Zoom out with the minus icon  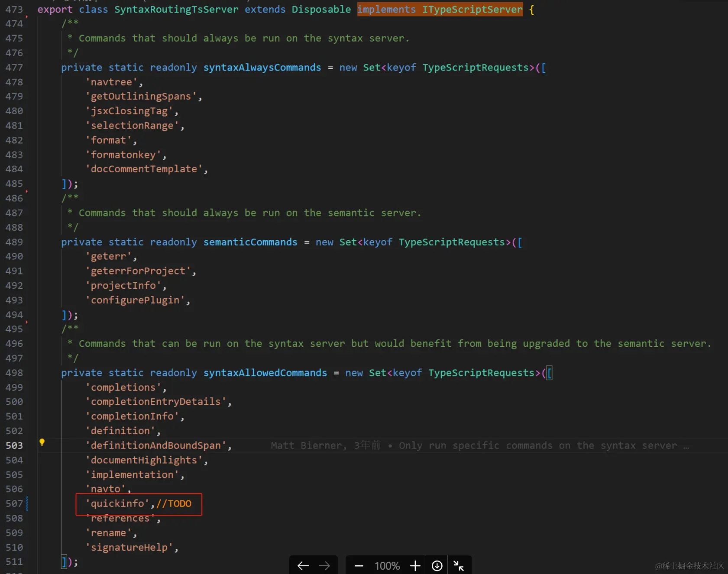click(359, 565)
